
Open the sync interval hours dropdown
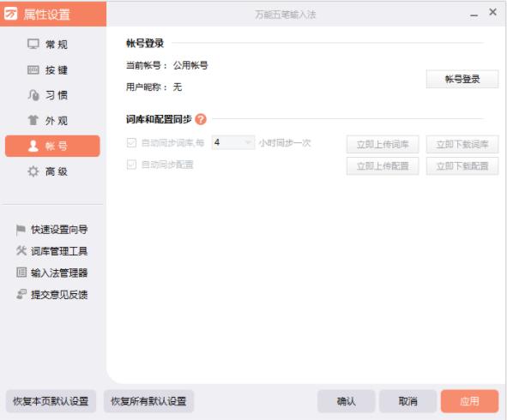(232, 142)
